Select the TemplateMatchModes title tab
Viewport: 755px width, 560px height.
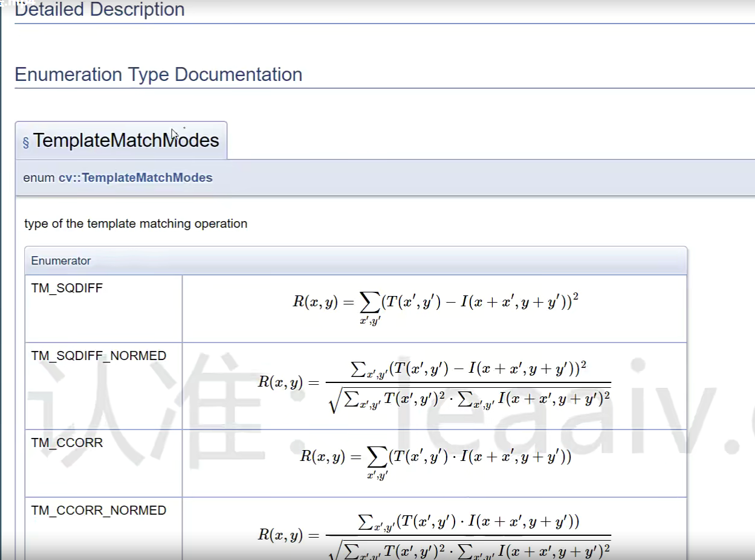126,140
